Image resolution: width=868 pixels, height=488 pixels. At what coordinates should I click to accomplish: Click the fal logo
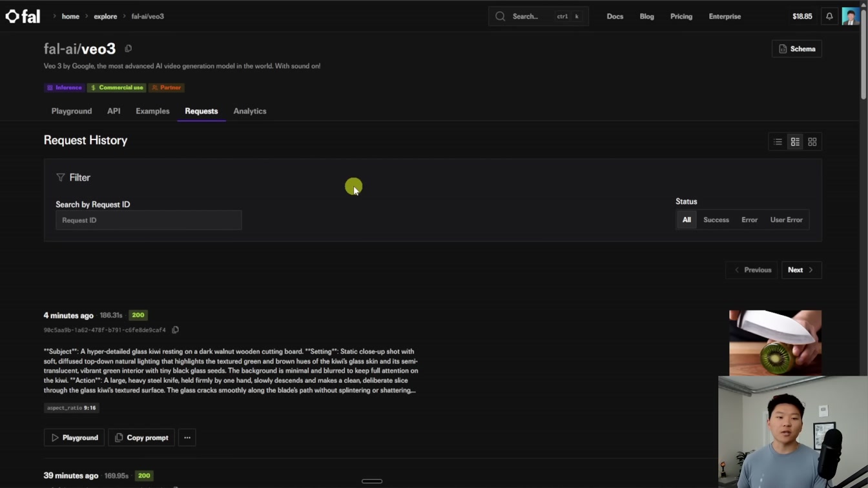tap(23, 16)
